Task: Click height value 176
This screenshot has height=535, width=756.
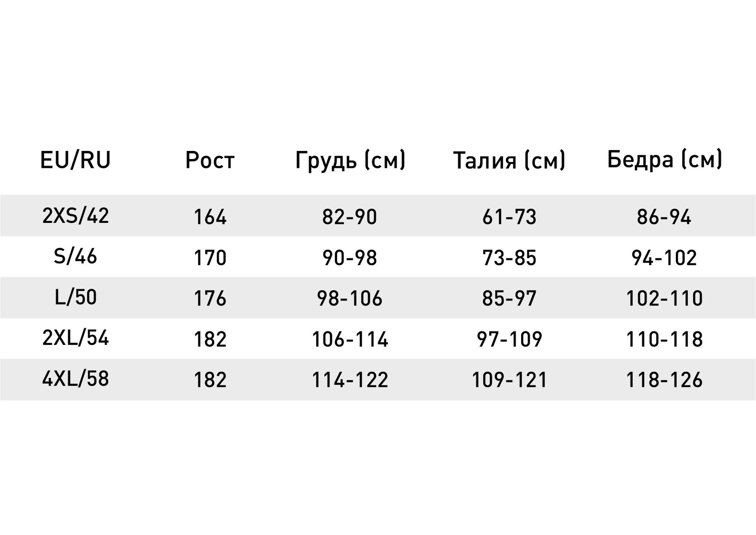Action: tap(210, 299)
